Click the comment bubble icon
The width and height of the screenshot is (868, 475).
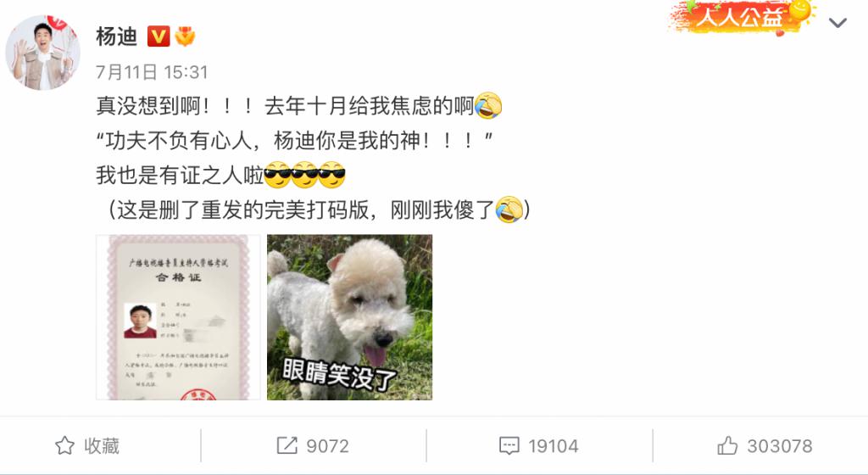(509, 445)
